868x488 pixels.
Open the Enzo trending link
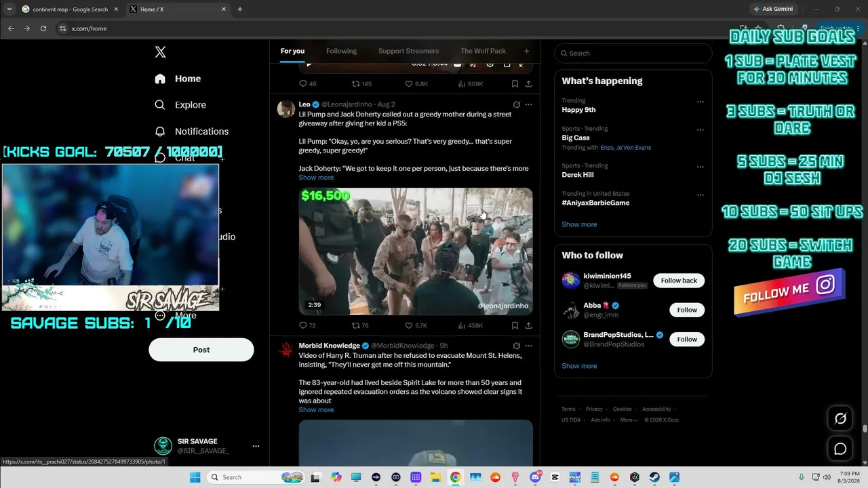tap(607, 148)
